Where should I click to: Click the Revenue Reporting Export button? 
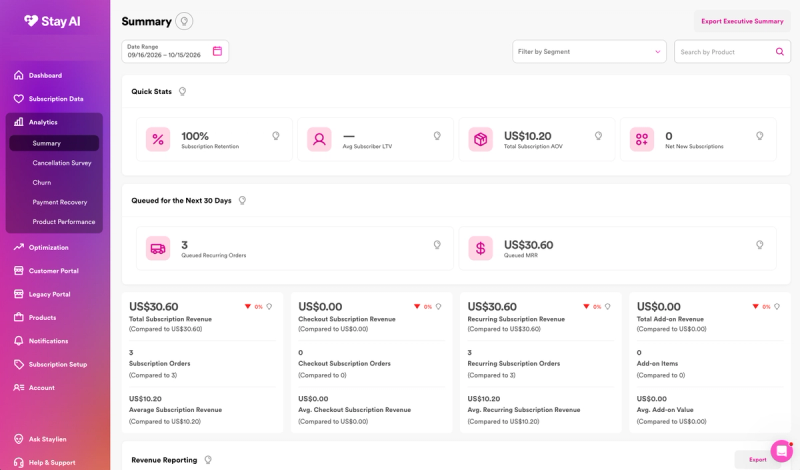point(758,460)
